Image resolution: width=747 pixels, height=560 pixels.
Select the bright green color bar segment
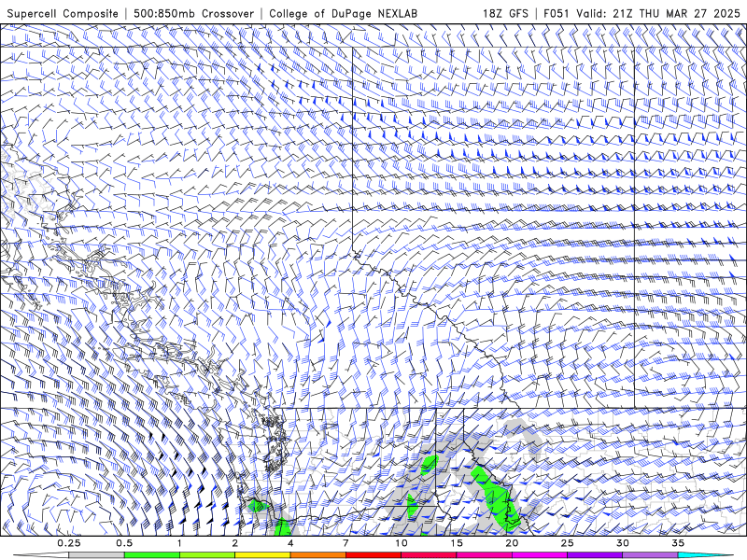pos(152,555)
